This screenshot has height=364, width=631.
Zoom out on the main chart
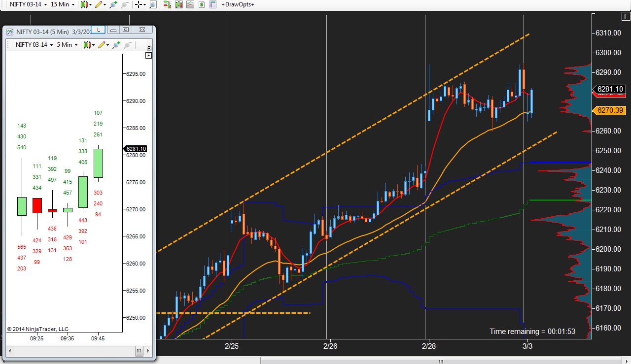[124, 4]
